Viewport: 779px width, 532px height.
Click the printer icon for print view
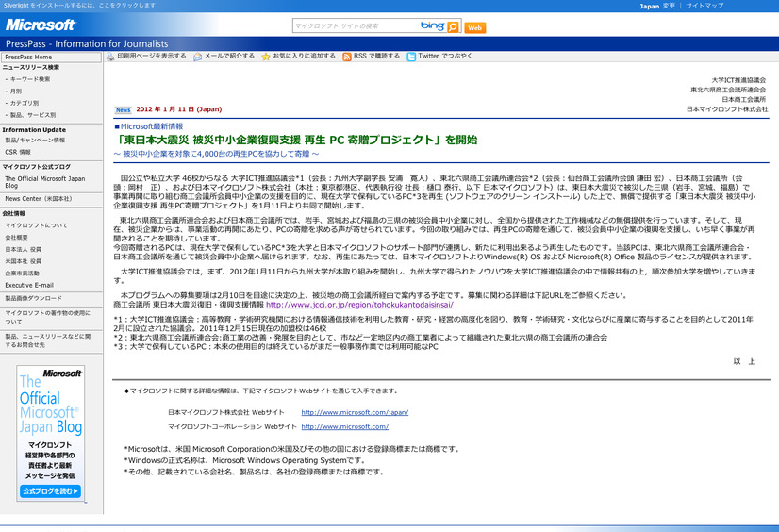pos(110,57)
